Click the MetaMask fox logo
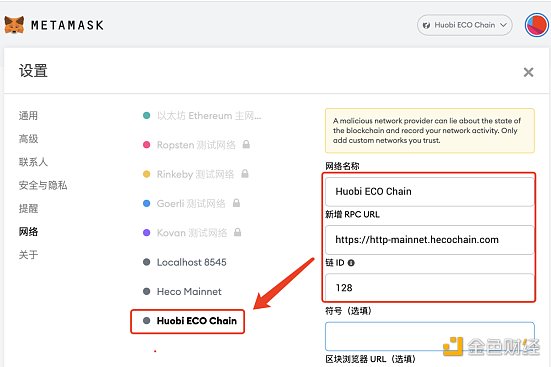551x367 pixels. point(14,25)
